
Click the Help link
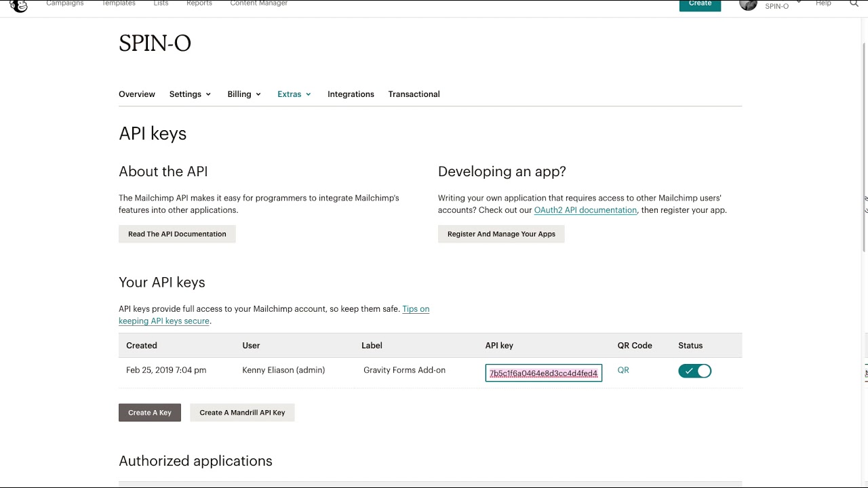(x=823, y=3)
